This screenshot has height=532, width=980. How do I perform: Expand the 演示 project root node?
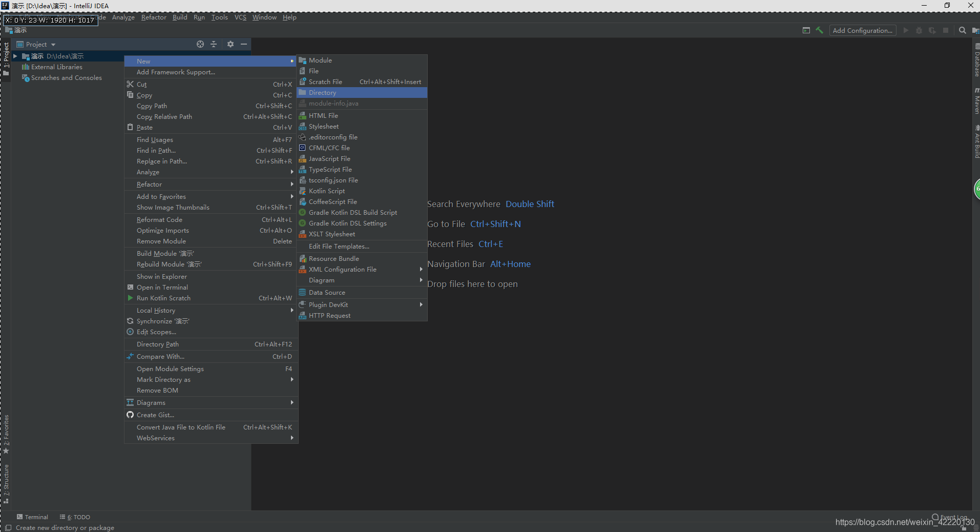pos(15,56)
